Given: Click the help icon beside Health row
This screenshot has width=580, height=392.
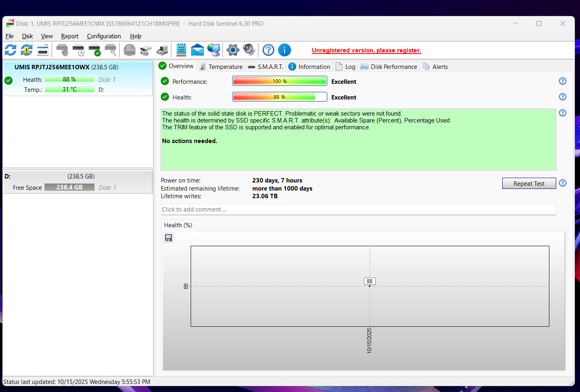Looking at the screenshot, I should point(563,97).
